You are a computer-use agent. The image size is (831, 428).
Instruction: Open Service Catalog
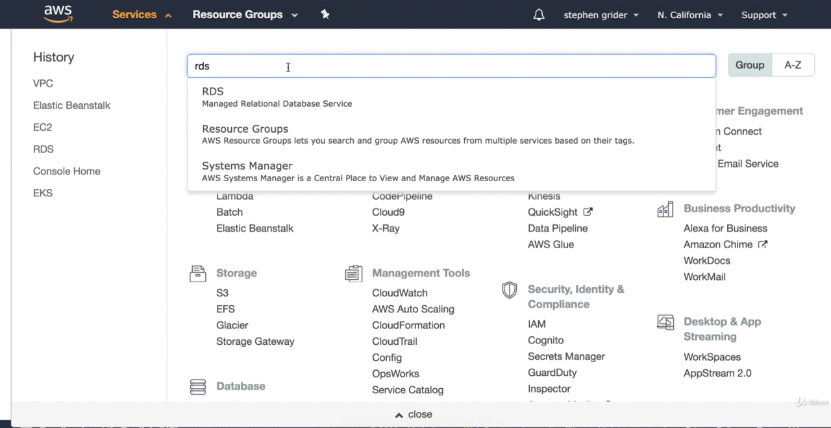(x=408, y=390)
